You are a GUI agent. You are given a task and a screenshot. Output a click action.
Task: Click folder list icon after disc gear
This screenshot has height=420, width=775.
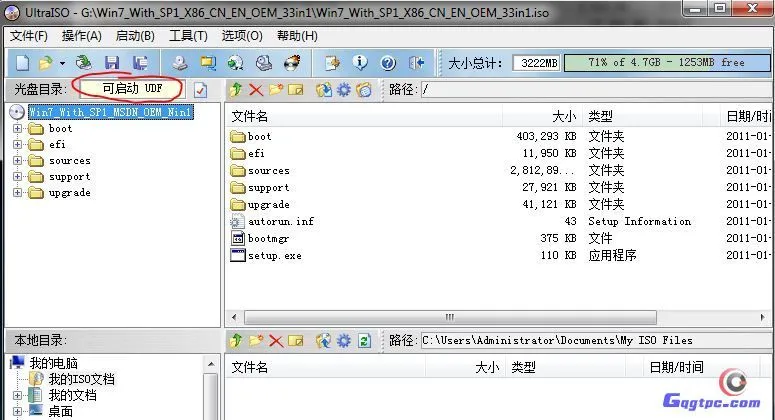[364, 89]
